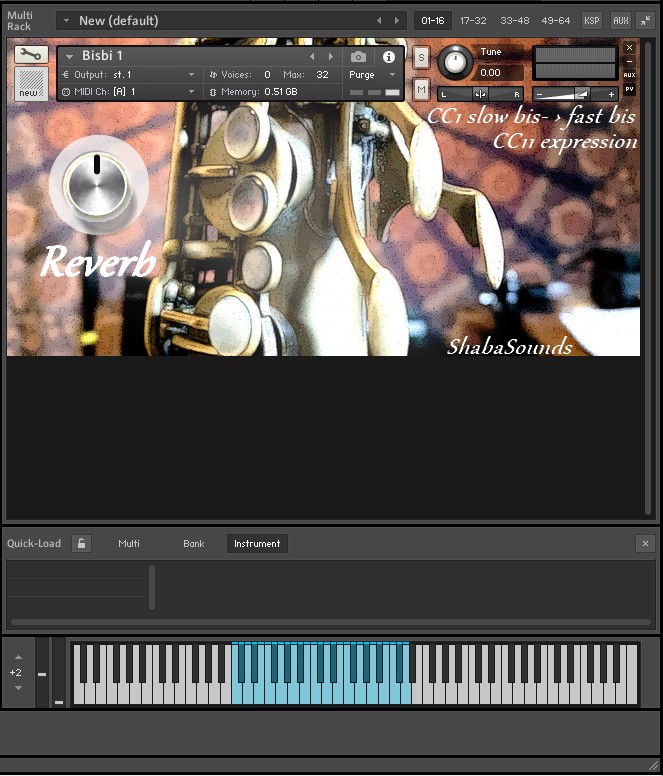This screenshot has height=776, width=663.
Task: Go to next instrument preset arrow
Action: tap(331, 57)
